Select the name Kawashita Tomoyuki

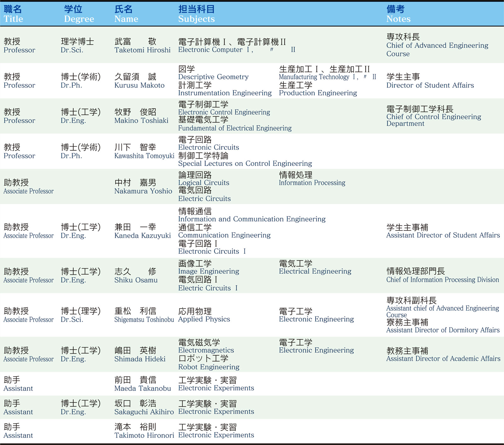click(x=144, y=156)
